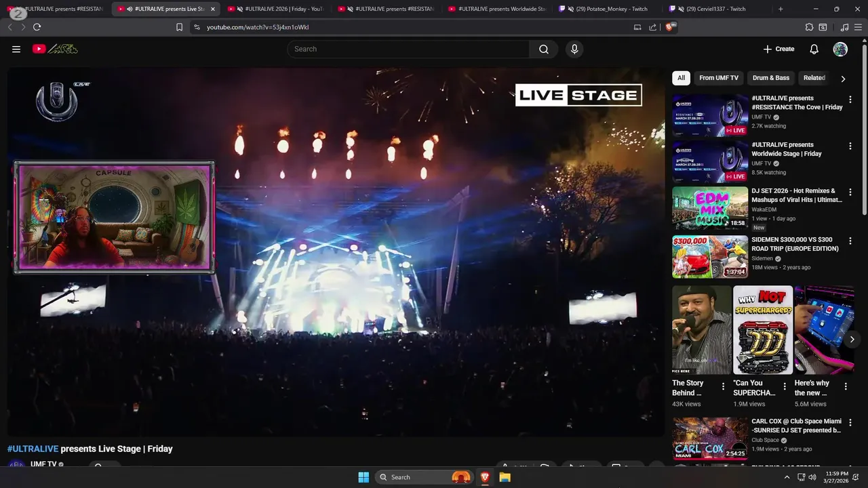Expand filter chips with right arrow
The image size is (868, 488).
coord(843,79)
